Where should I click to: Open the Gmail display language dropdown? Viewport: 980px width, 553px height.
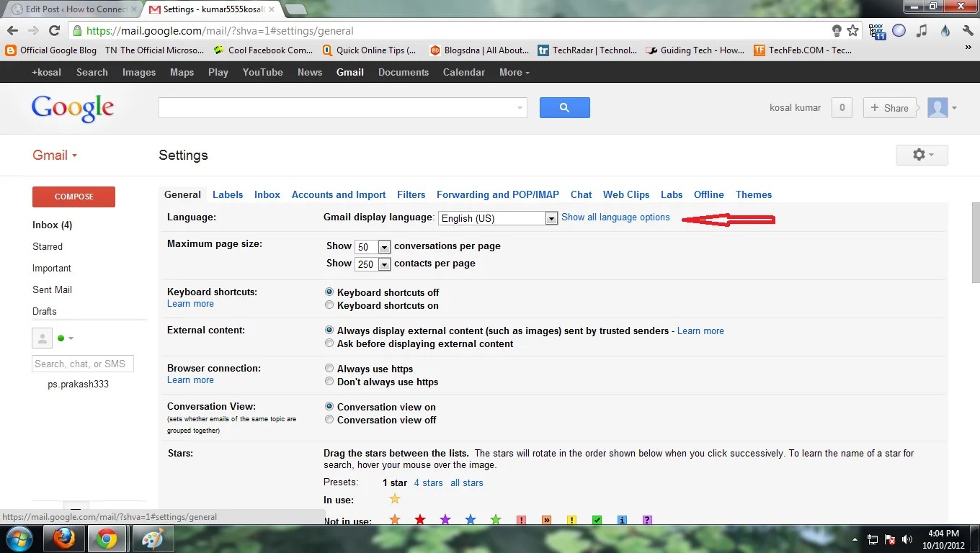[x=551, y=217]
